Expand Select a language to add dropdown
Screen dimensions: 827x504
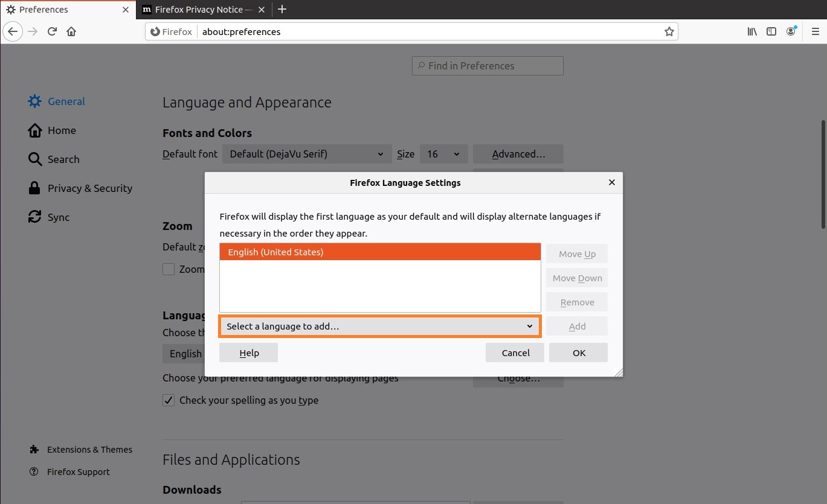380,327
